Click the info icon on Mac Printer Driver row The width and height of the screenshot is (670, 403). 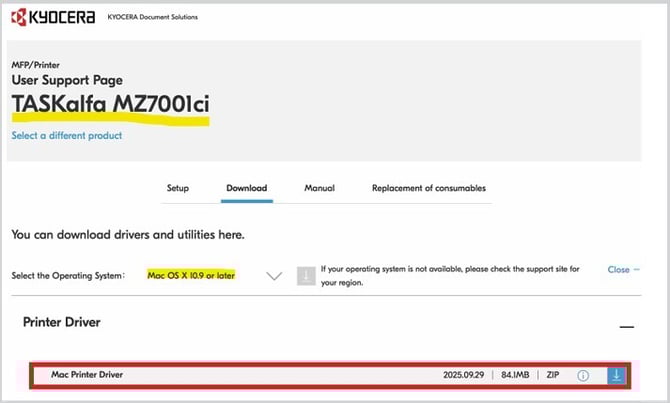pyautogui.click(x=583, y=375)
